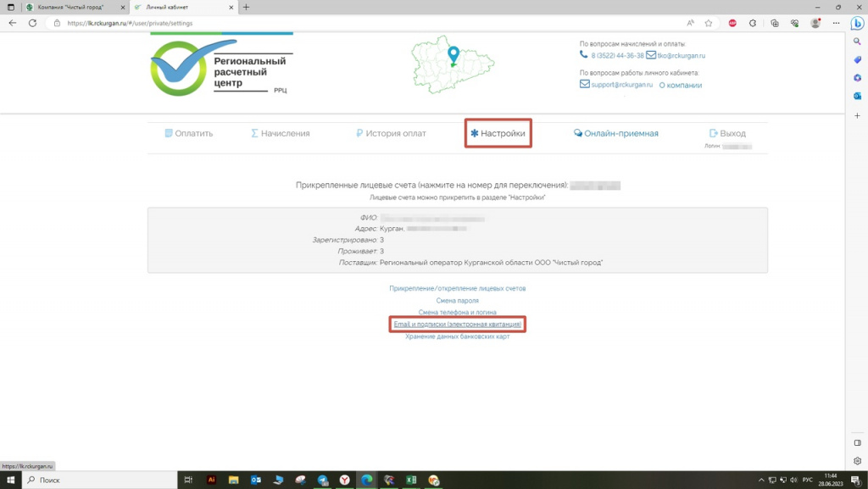The image size is (868, 489).
Task: Open the Outlook sidebar icon
Action: pyautogui.click(x=857, y=97)
